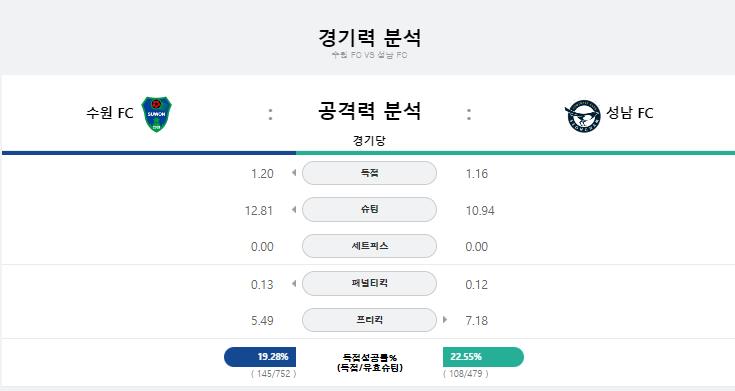The width and height of the screenshot is (735, 391).
Task: Click the left arrow beside 득점 pill
Action: pyautogui.click(x=294, y=173)
